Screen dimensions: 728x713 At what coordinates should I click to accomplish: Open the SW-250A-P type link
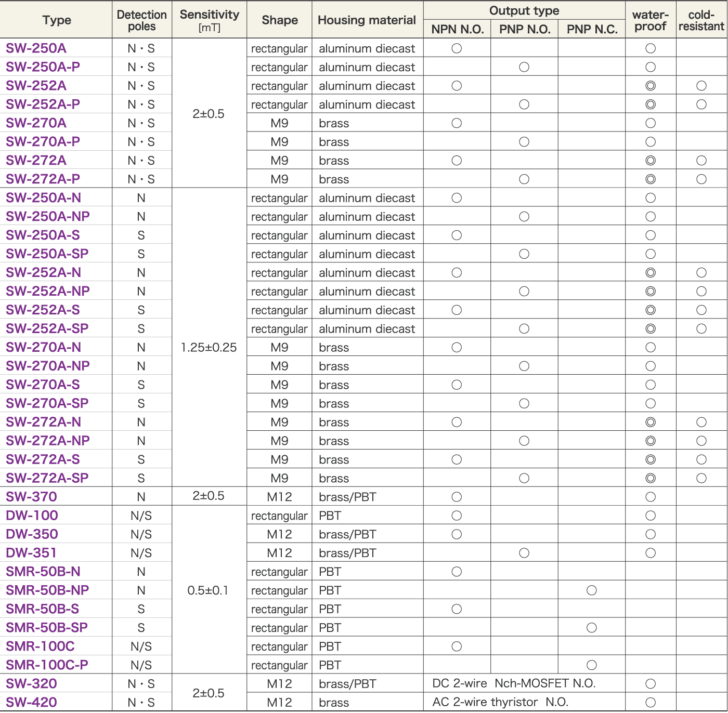(x=43, y=67)
